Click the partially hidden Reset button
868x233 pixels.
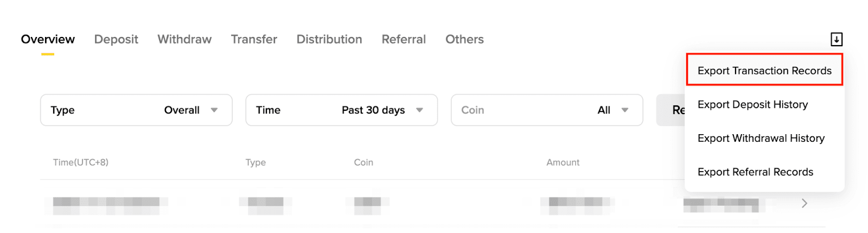click(671, 110)
